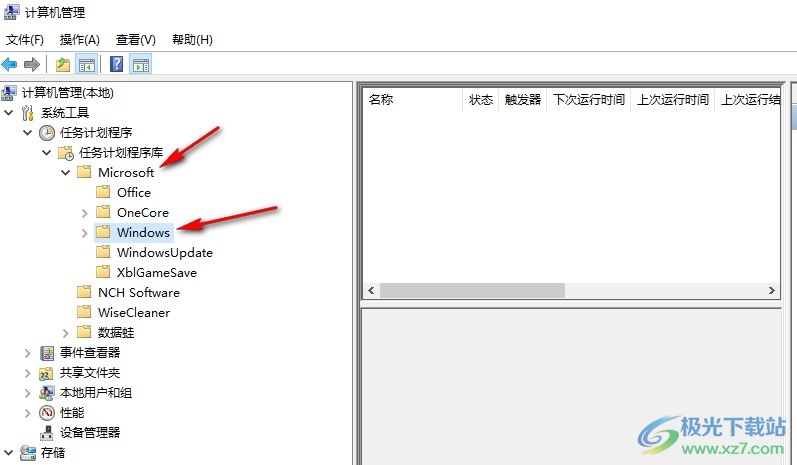This screenshot has height=465, width=797.
Task: Click the XblGameSave folder icon
Action: coord(103,271)
